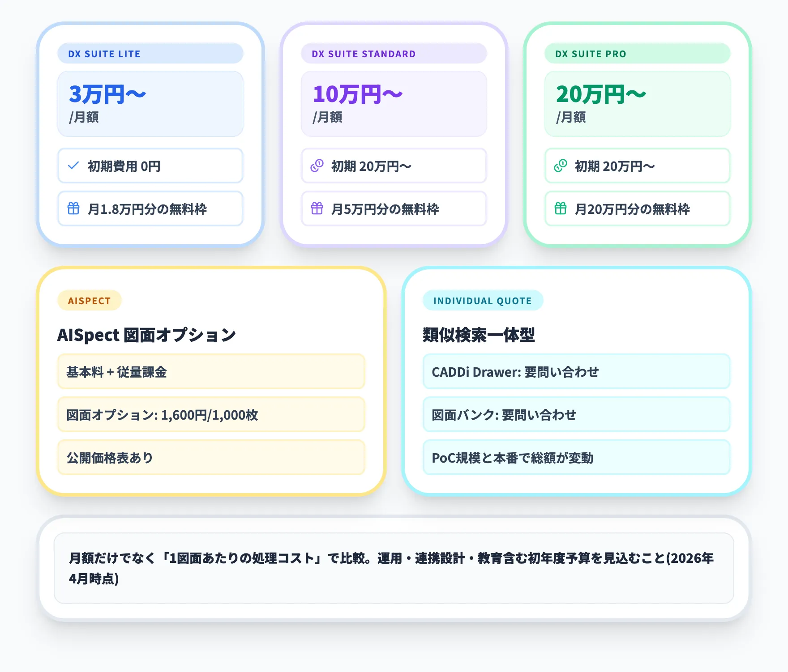
Task: Expand the AISpect 図面オプション heading
Action: coord(147,334)
